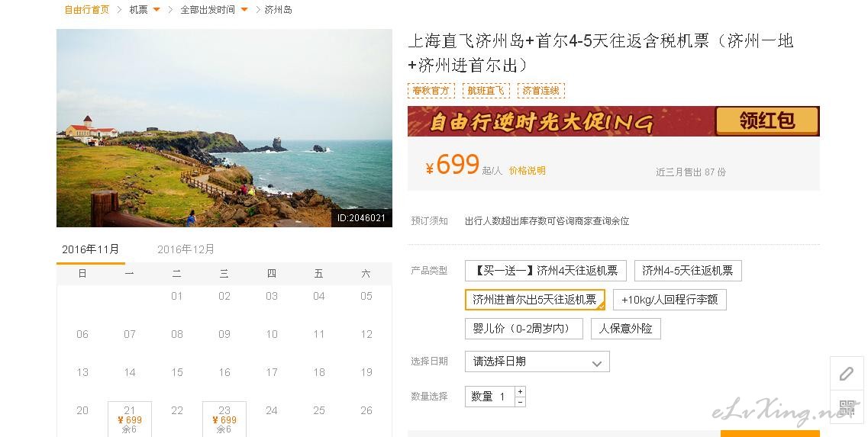Open the 价格说明 link
This screenshot has width=868, height=437.
point(527,170)
